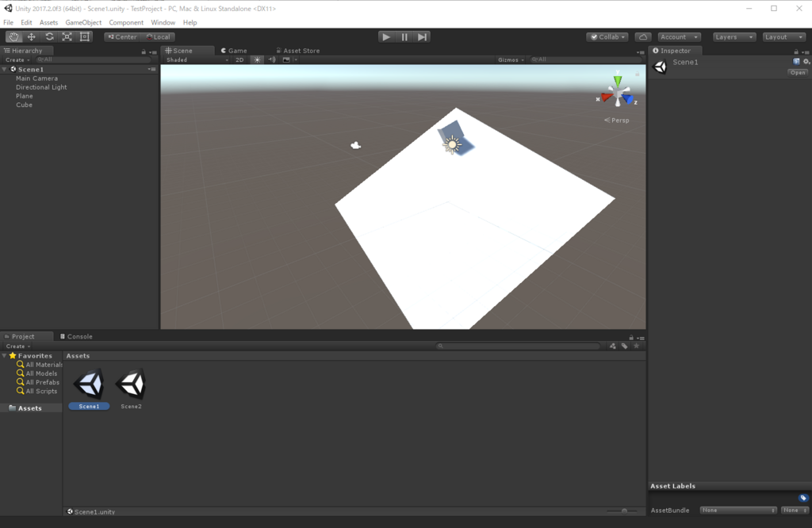Select the Rect Transform tool

pos(84,36)
